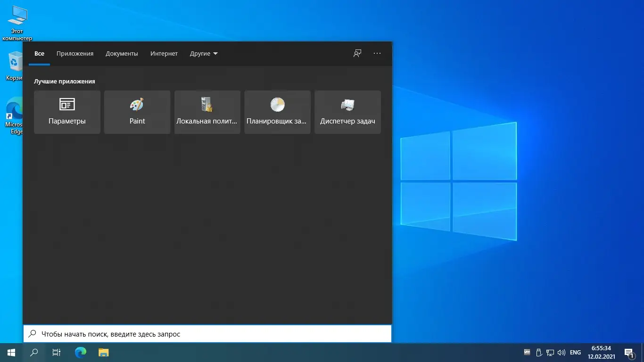Open the clock and calendar flyout
Screen dimensions: 644x362
pyautogui.click(x=601, y=353)
